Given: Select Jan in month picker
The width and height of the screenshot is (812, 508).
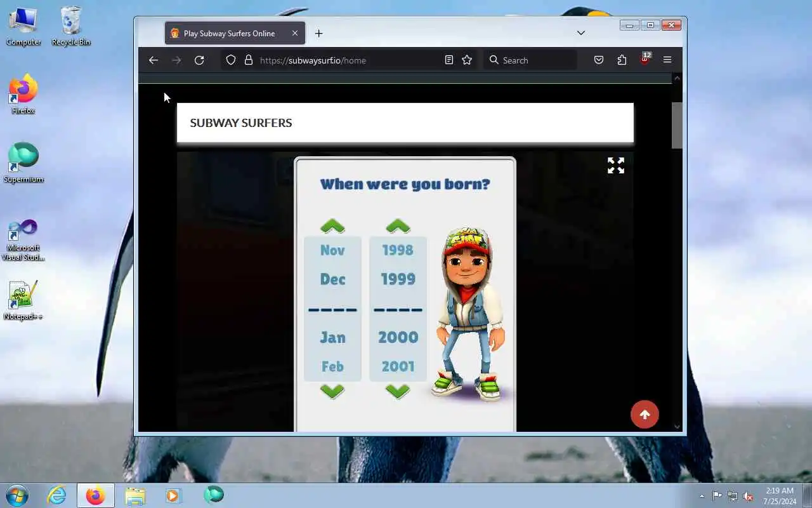Looking at the screenshot, I should [x=332, y=337].
